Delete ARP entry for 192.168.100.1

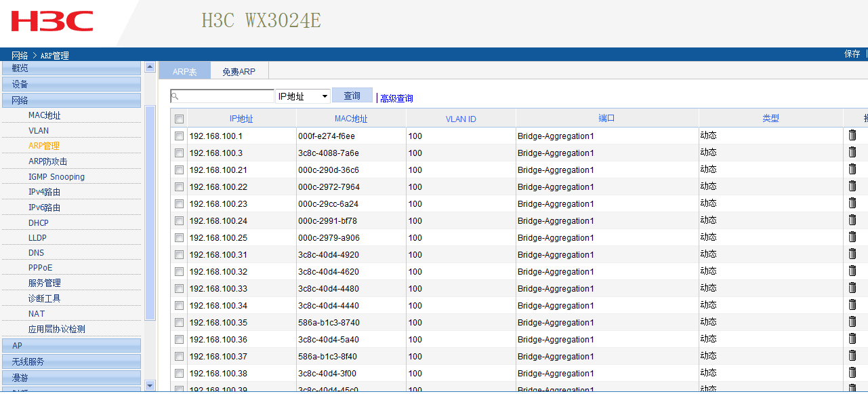pos(852,135)
